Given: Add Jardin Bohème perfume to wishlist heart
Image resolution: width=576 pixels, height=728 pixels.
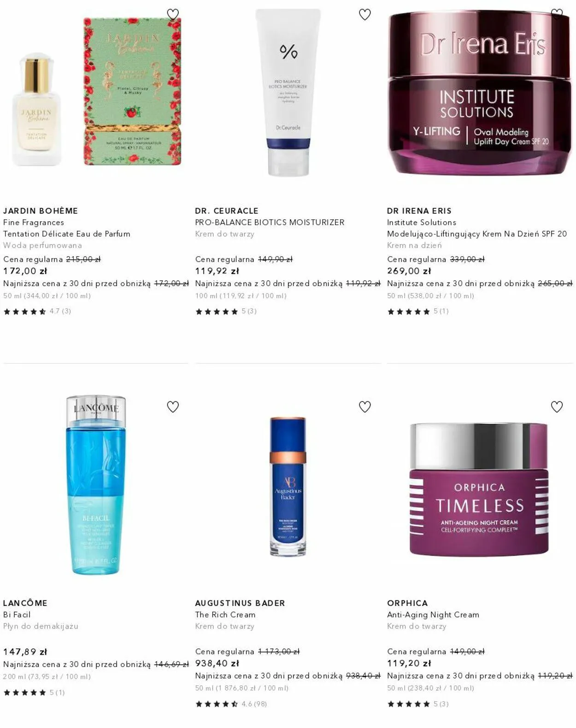Looking at the screenshot, I should click(173, 15).
